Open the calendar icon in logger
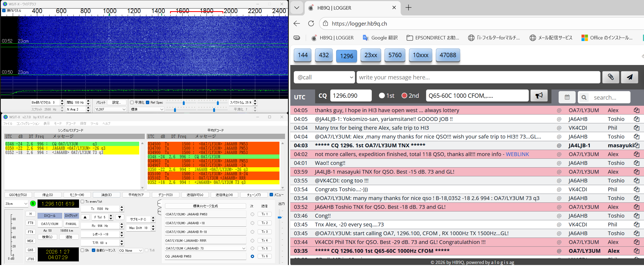This screenshot has width=644, height=269. (x=567, y=97)
